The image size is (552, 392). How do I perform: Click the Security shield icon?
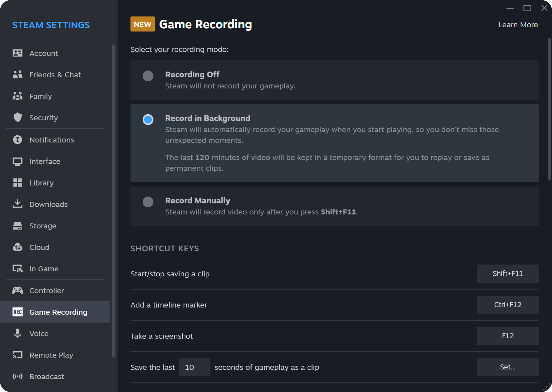17,117
